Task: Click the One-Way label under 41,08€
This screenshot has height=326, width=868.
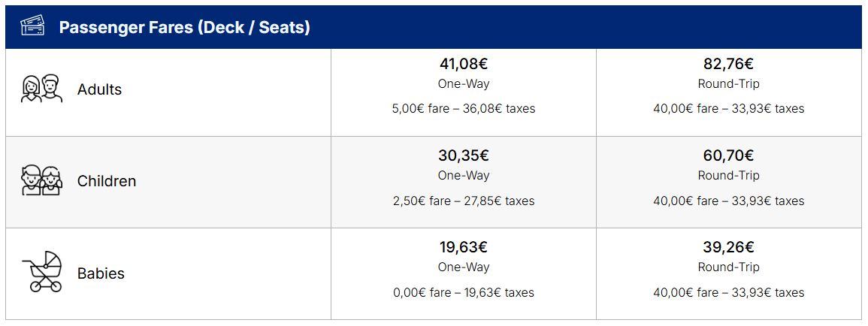Action: coord(464,84)
